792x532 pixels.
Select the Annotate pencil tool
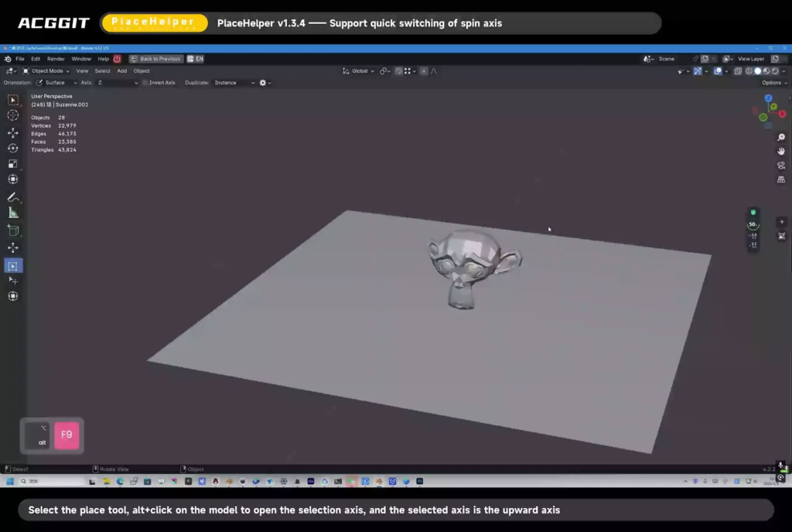(13, 197)
